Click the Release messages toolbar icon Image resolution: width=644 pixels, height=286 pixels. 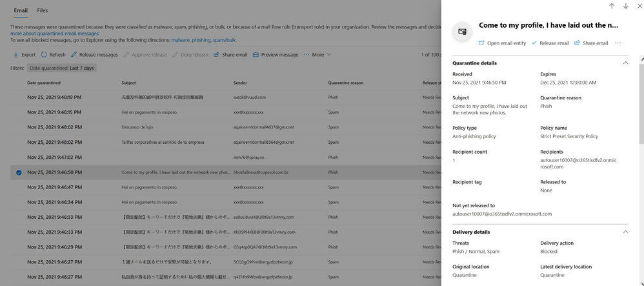(x=74, y=55)
